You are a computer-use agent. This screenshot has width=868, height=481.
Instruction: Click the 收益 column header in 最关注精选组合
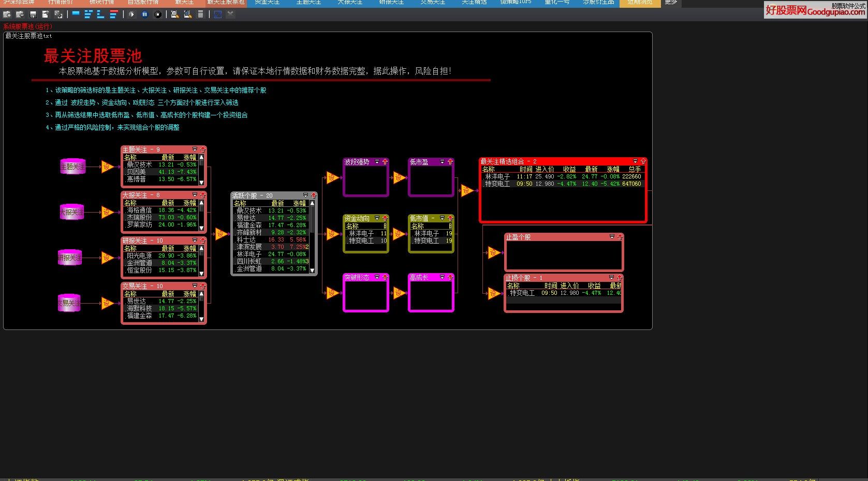(x=569, y=170)
